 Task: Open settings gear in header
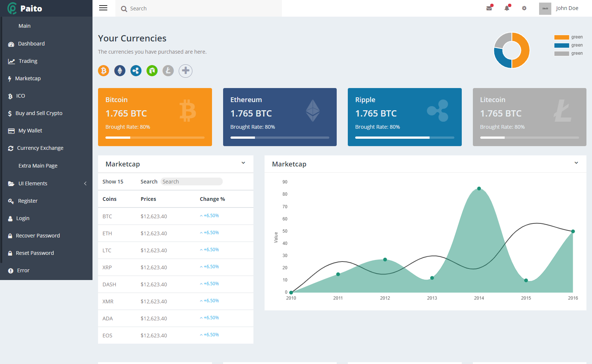524,8
